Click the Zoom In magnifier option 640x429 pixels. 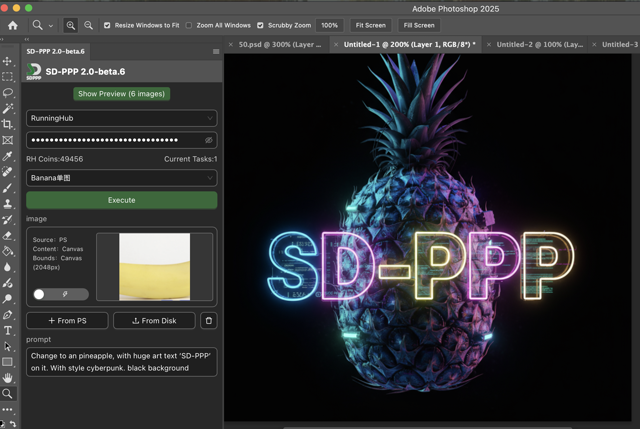(71, 25)
